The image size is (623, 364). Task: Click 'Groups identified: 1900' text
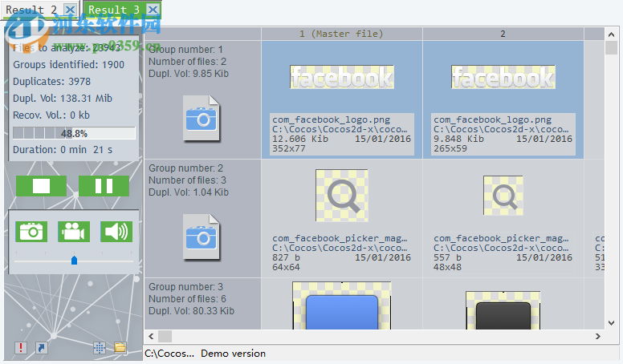coord(69,65)
